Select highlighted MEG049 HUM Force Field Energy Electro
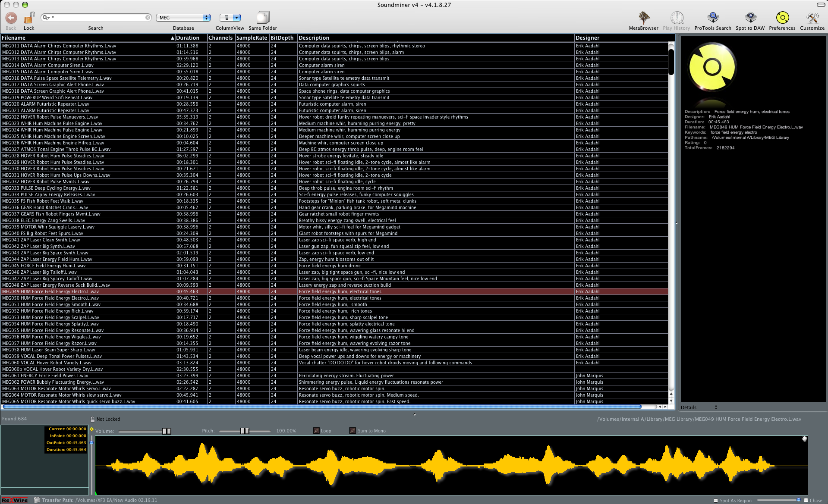828x504 pixels. click(334, 291)
